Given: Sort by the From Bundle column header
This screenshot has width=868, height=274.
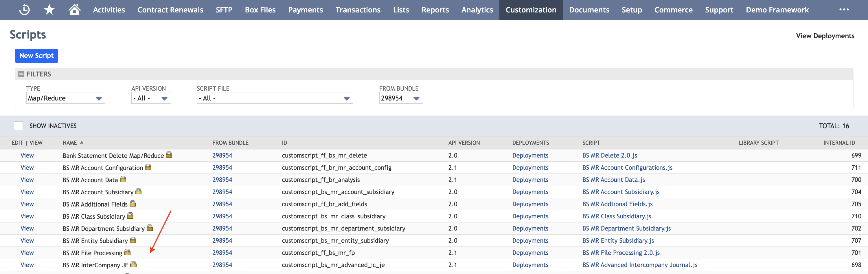Looking at the screenshot, I should [x=230, y=143].
